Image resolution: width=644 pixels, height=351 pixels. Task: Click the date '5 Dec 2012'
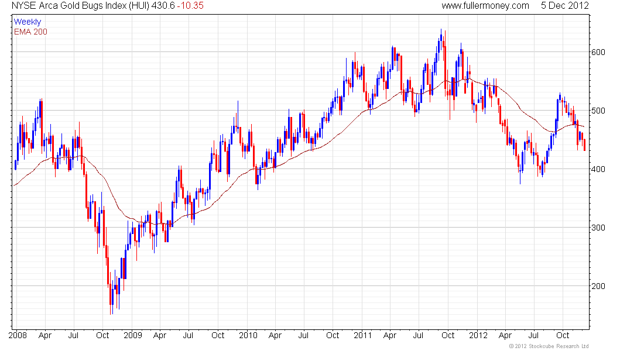[x=565, y=6]
